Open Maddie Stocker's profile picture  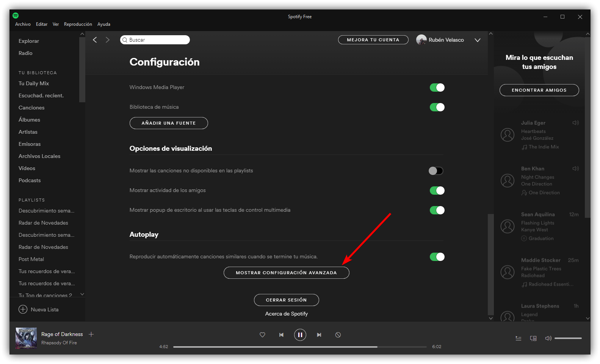pos(508,272)
